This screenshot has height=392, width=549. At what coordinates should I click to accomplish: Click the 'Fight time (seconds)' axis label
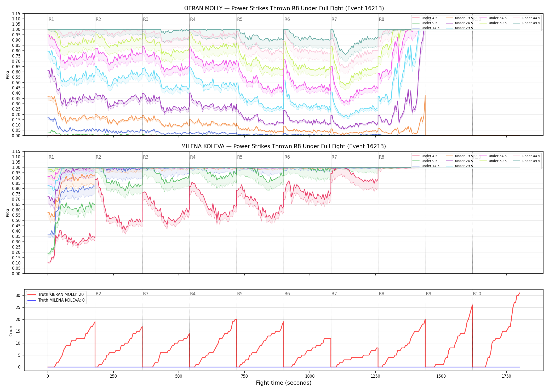[284, 383]
